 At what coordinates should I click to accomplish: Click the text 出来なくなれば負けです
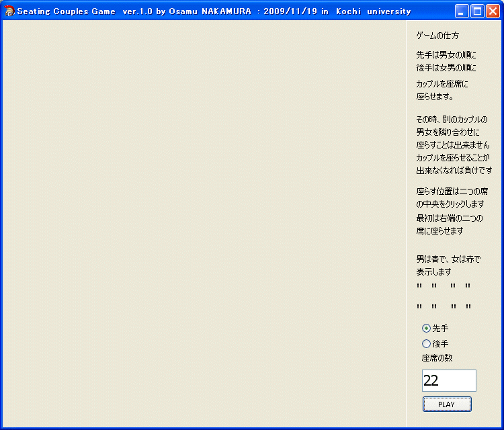pyautogui.click(x=454, y=171)
